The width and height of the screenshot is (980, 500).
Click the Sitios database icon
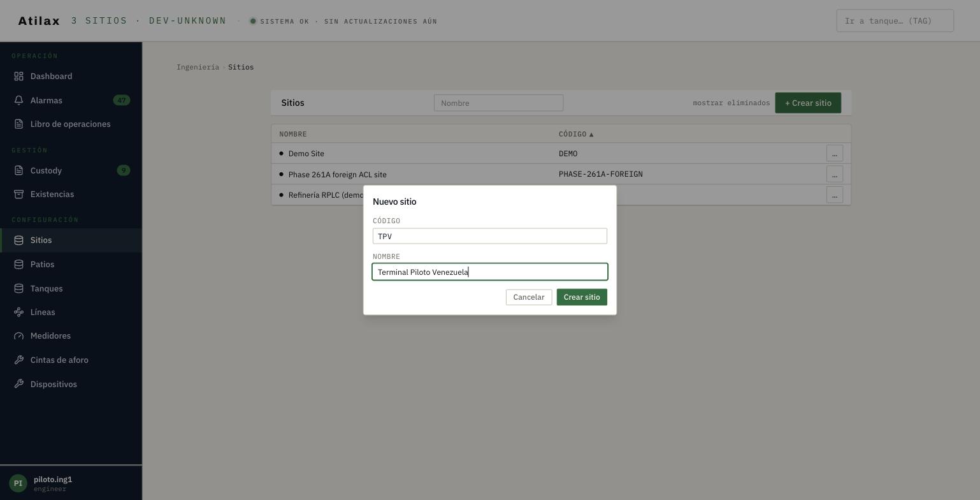19,240
